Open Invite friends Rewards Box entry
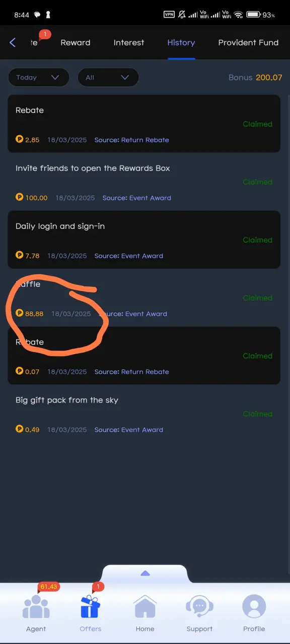Screen dimensions: 290x644 (x=144, y=182)
